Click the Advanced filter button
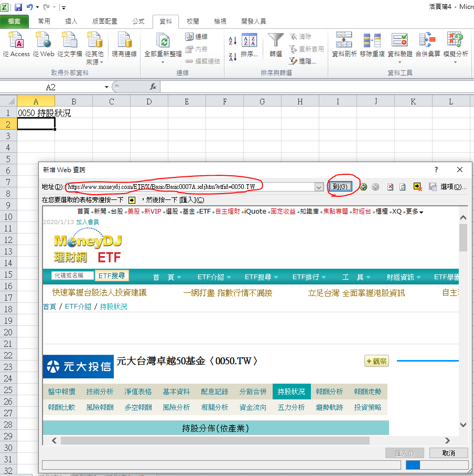This screenshot has width=474, height=476. click(303, 61)
